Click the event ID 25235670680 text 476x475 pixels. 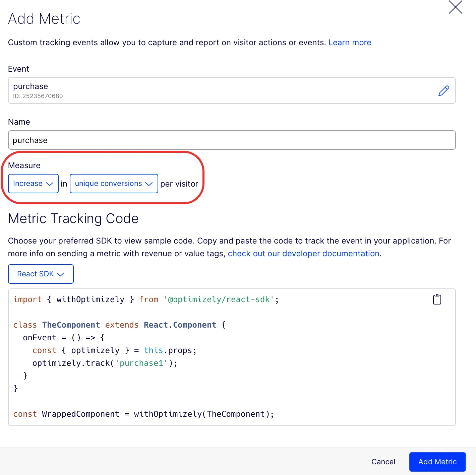tap(38, 96)
